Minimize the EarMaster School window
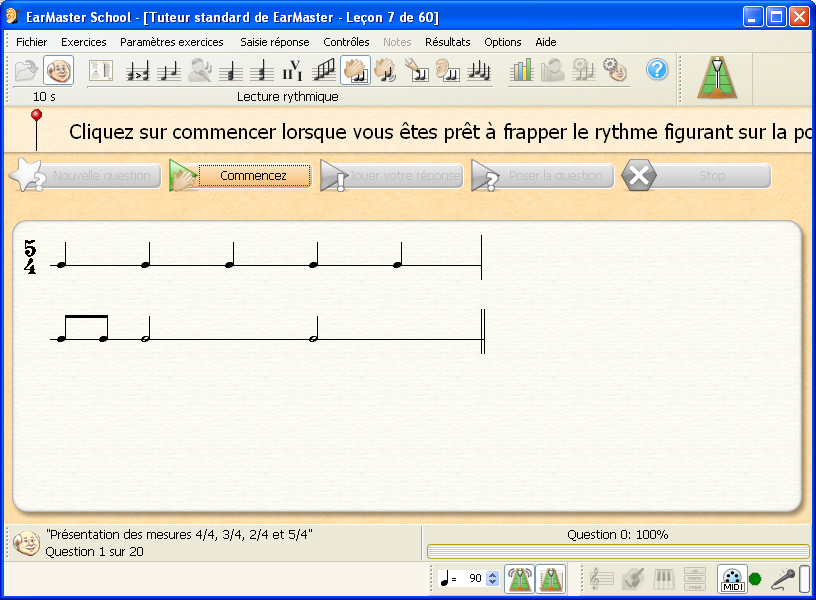Image resolution: width=816 pixels, height=600 pixels. point(753,17)
